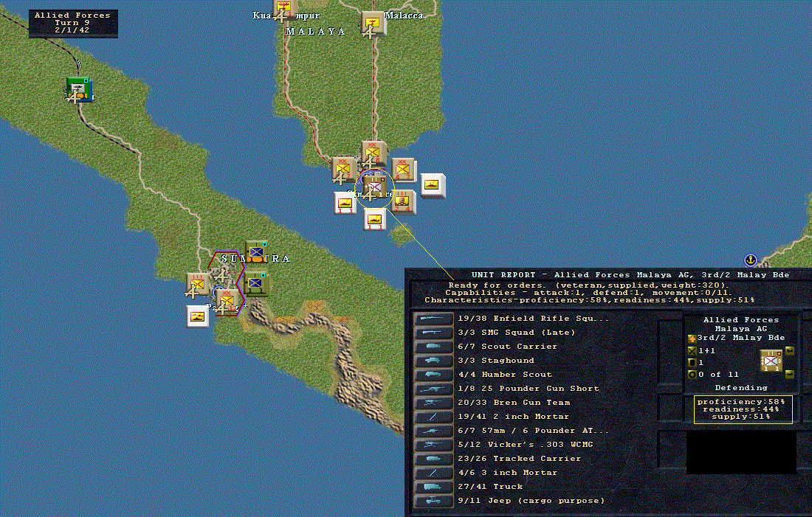Screen dimensions: 812x517
Task: Select the Japanese unit counter at Malacca
Action: (x=372, y=24)
